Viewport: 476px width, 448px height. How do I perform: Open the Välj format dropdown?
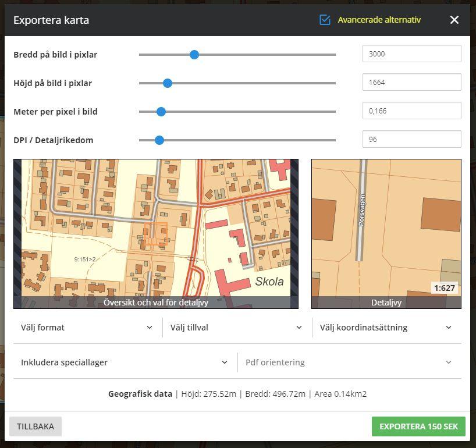pyautogui.click(x=87, y=328)
